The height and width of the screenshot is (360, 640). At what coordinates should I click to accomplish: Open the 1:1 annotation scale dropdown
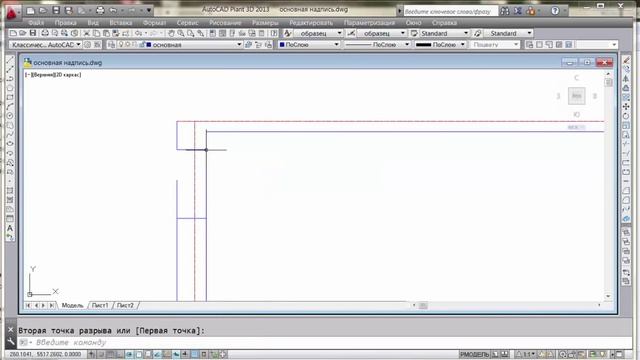[x=529, y=354]
